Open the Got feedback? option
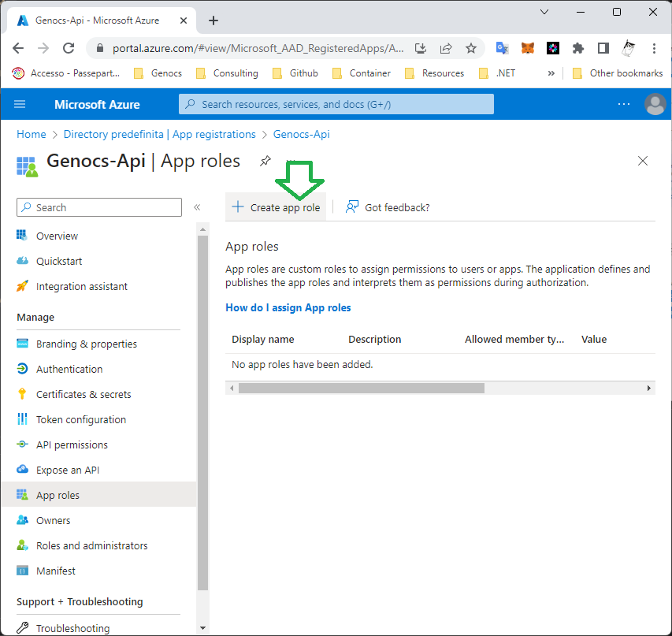The image size is (672, 636). 388,207
